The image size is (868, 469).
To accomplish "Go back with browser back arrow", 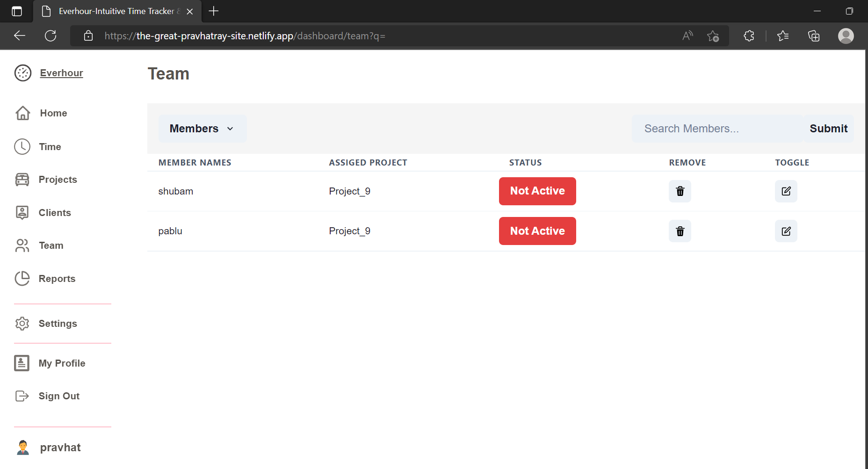I will (x=20, y=36).
